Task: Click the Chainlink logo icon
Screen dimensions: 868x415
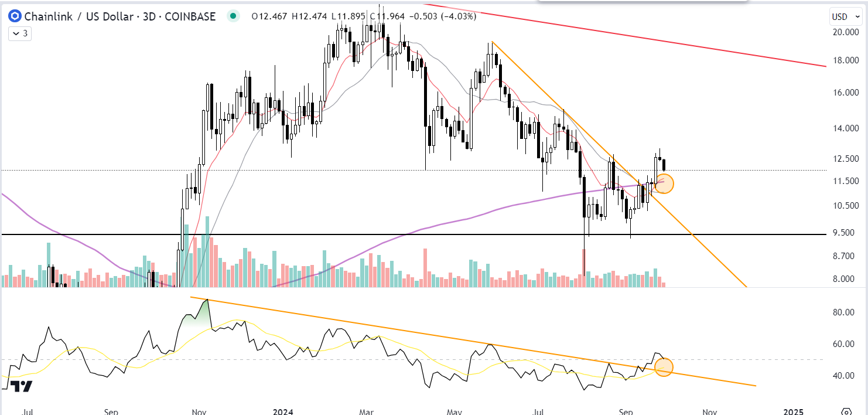Action: pyautogui.click(x=14, y=16)
